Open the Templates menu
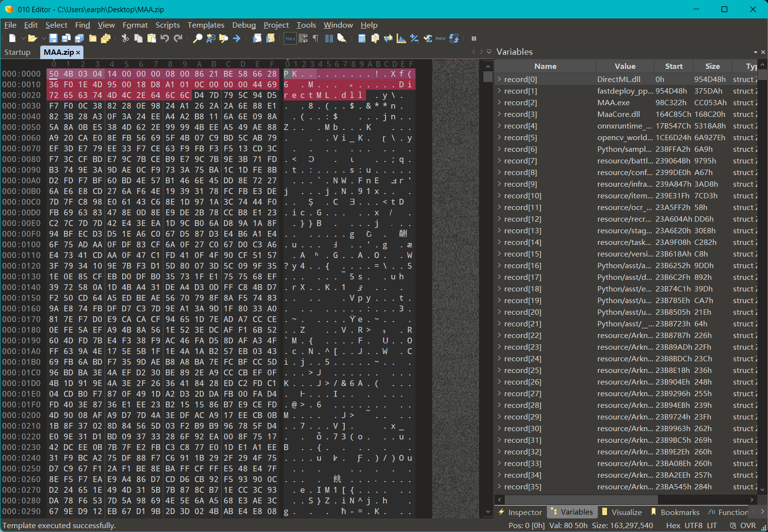Viewport: 768px width, 532px height. coord(206,25)
